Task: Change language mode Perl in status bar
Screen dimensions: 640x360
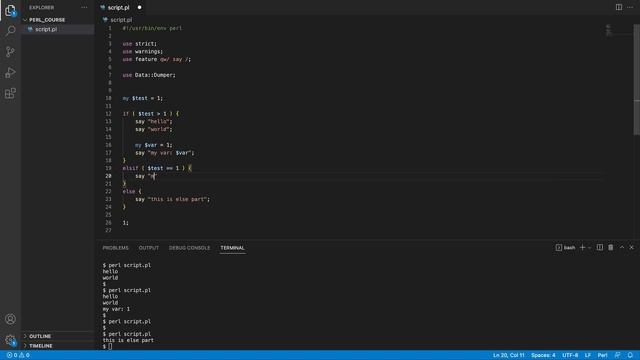Action: 602,355
